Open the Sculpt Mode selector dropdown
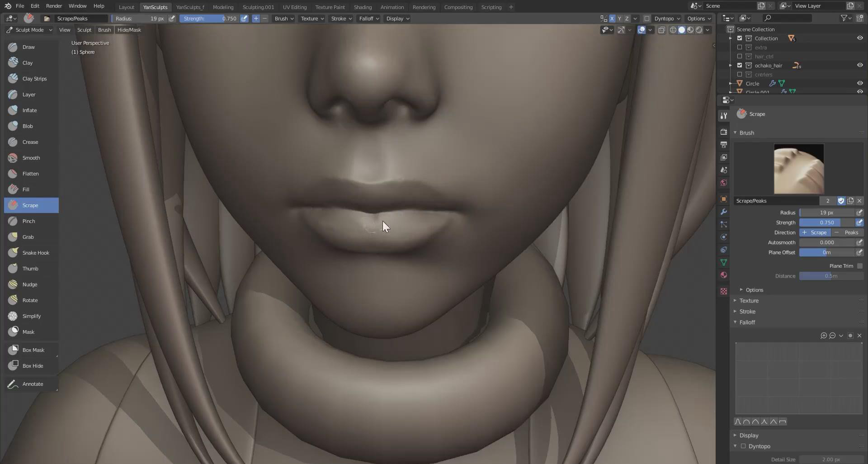The image size is (868, 464). pyautogui.click(x=29, y=30)
